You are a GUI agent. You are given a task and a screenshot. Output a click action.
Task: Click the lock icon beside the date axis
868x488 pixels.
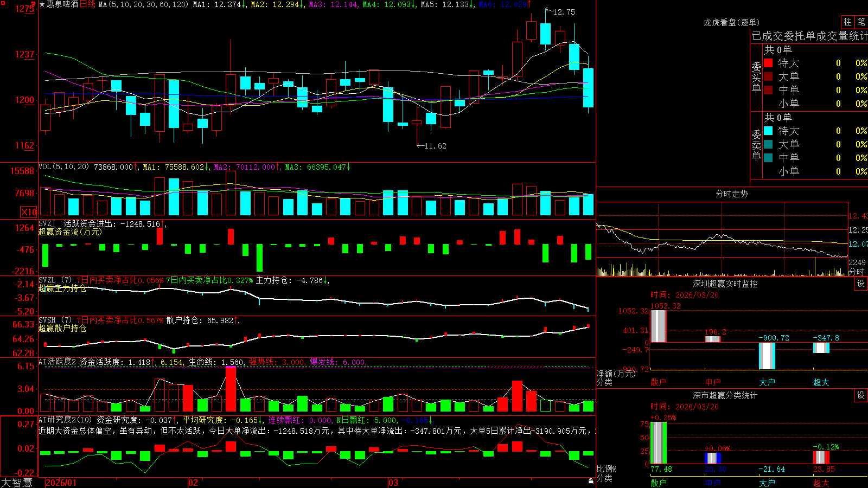591,481
